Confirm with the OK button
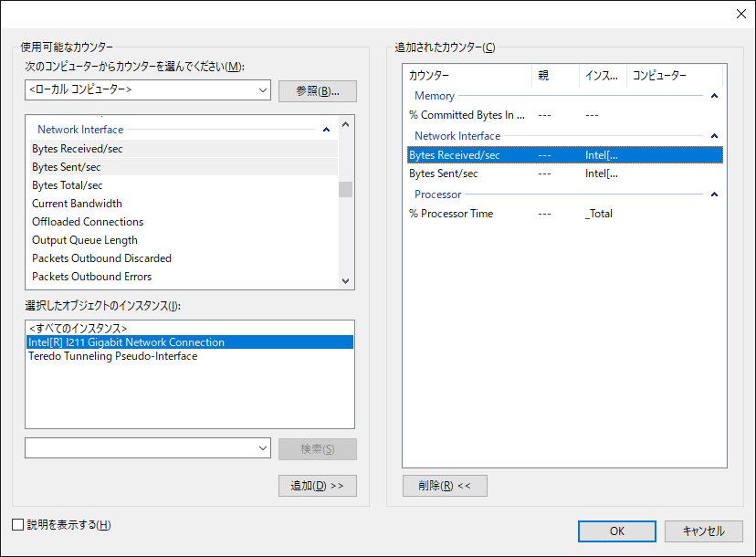The height and width of the screenshot is (557, 756). [x=616, y=531]
